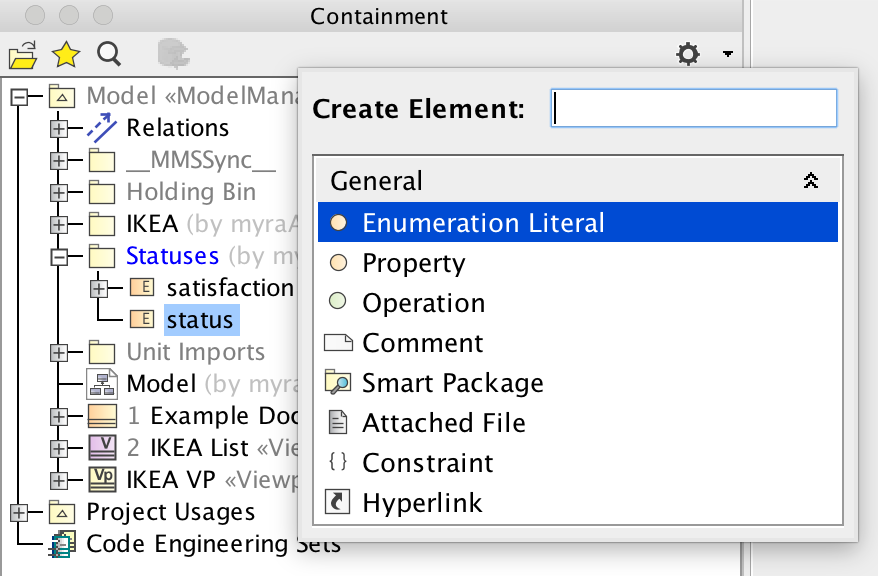Choose Constraint element type

pyautogui.click(x=578, y=462)
